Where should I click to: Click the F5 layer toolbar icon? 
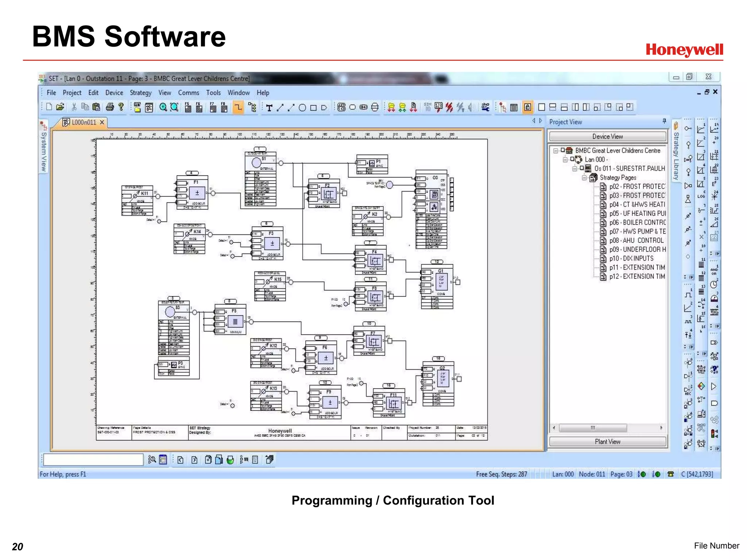pyautogui.click(x=187, y=107)
